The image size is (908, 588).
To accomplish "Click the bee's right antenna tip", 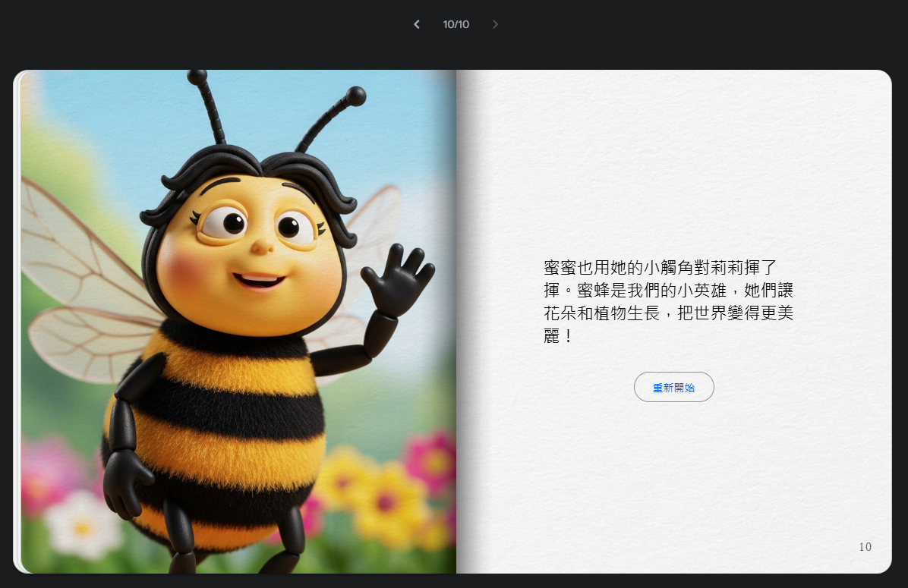I will click(x=355, y=96).
